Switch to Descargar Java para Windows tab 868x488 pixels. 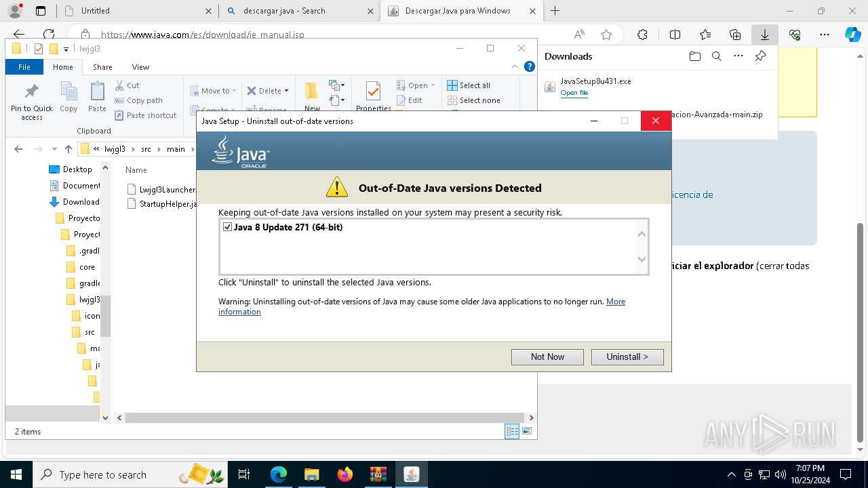(x=461, y=11)
